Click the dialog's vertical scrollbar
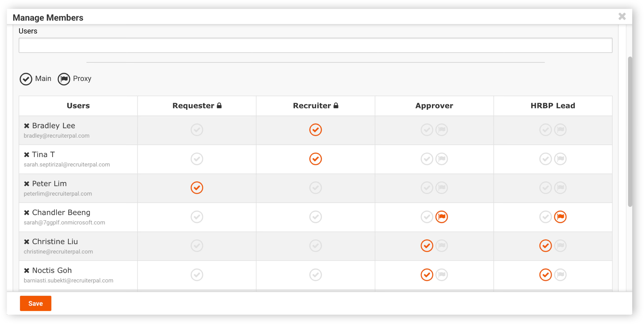644x324 pixels. point(630,132)
